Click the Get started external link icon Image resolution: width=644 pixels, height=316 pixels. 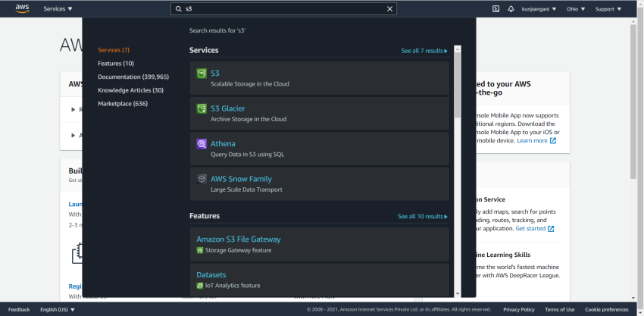click(x=551, y=228)
